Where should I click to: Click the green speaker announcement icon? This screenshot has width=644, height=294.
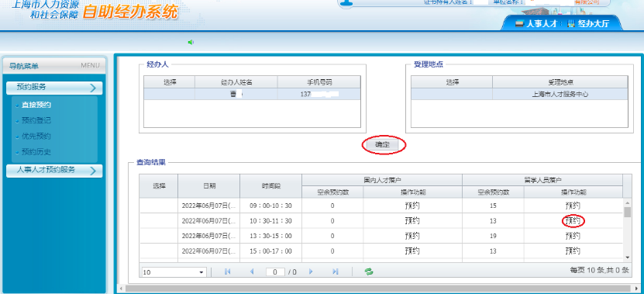(191, 42)
